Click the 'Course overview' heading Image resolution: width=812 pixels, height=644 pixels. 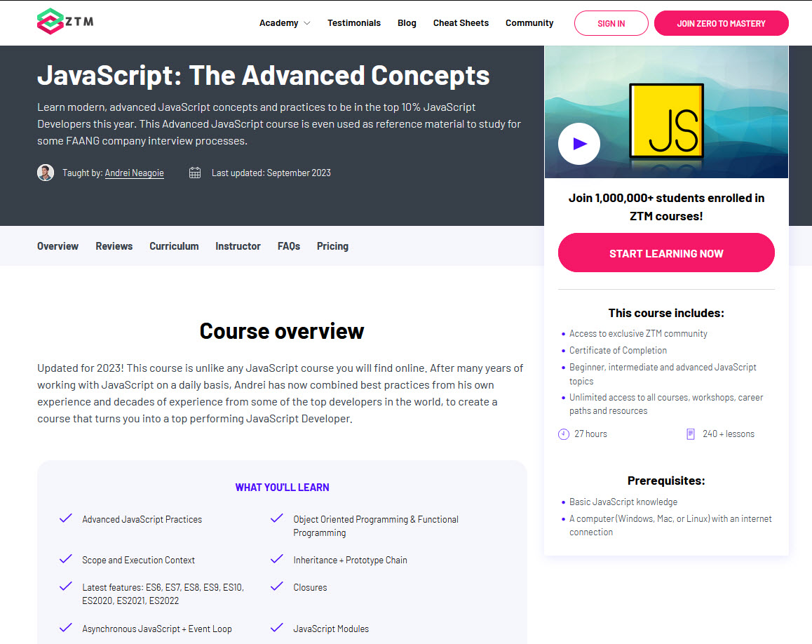(282, 331)
